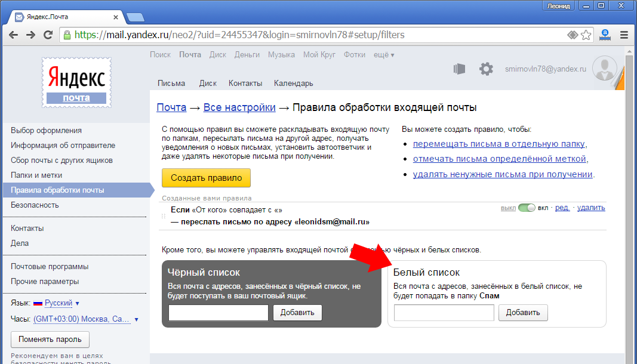Click the theme icon left of the gear
The image size is (637, 364).
click(459, 69)
